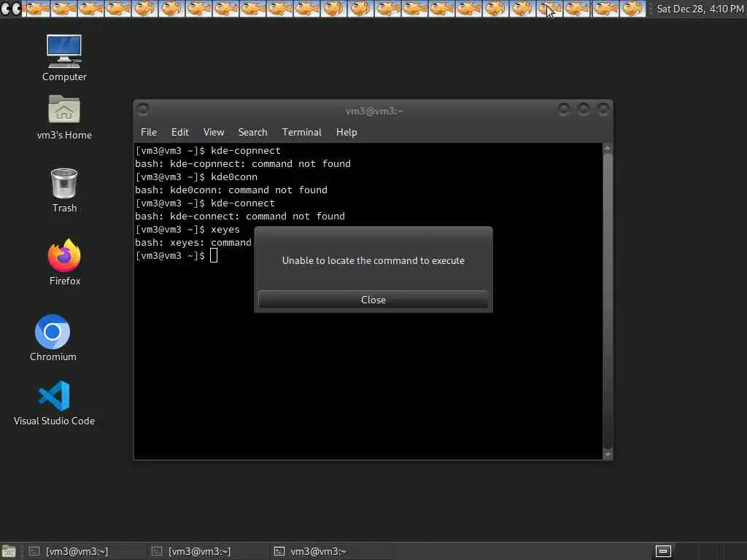Image resolution: width=747 pixels, height=560 pixels.
Task: Maximize the vm3@vm3:~ terminal window
Action: click(583, 110)
